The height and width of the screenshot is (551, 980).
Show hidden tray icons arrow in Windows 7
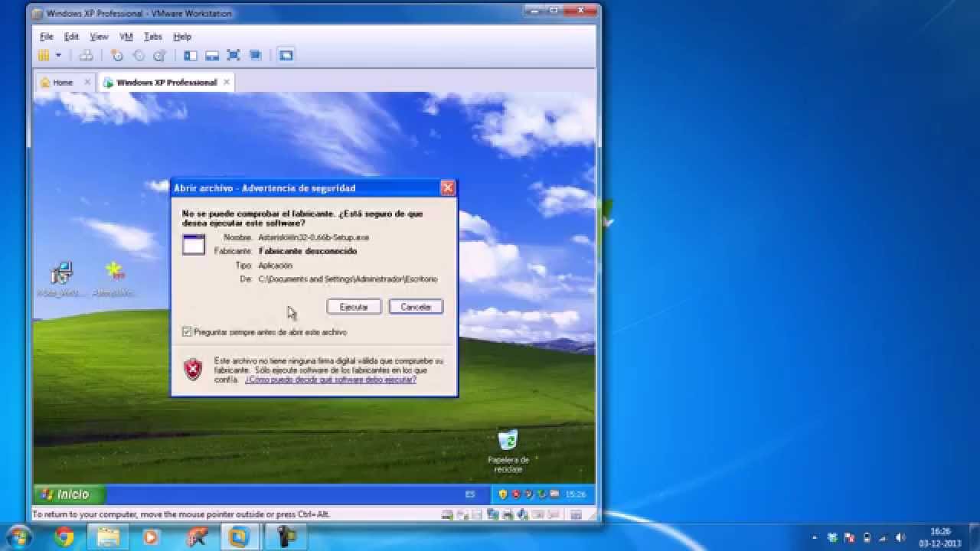813,537
